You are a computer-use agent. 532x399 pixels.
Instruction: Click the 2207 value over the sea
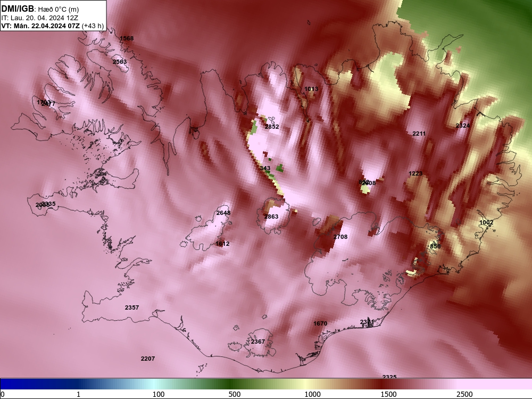coord(148,359)
